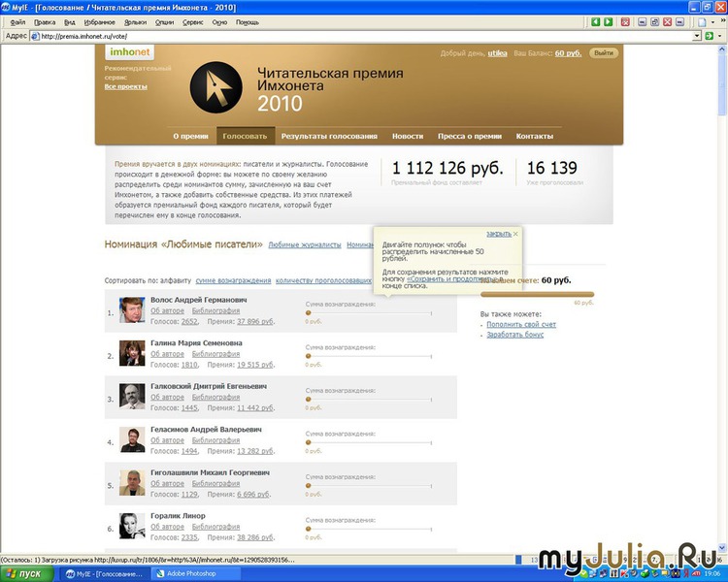Open «Результаты голосования» tab
Screen dimensions: 728x582
click(x=329, y=136)
